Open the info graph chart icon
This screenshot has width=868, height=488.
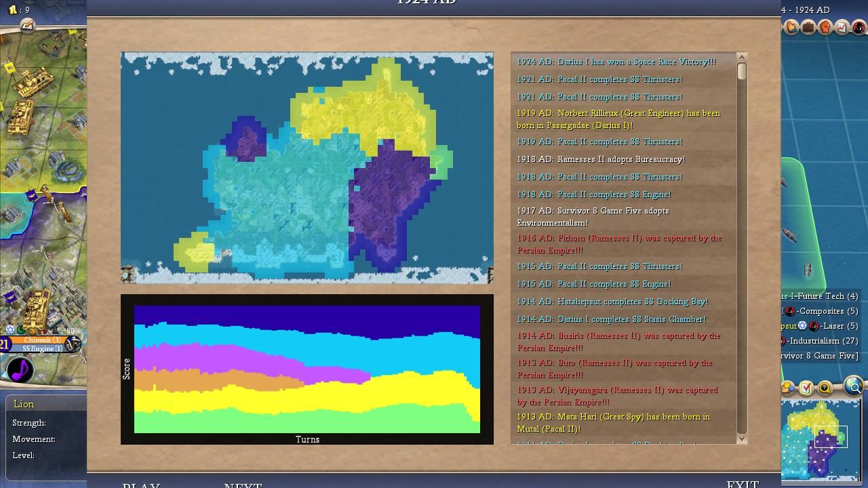pos(842,27)
